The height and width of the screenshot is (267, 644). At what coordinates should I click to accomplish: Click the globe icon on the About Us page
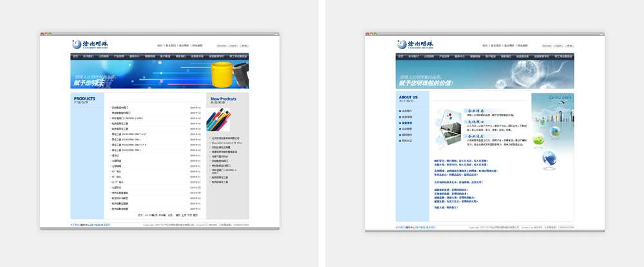click(x=549, y=156)
